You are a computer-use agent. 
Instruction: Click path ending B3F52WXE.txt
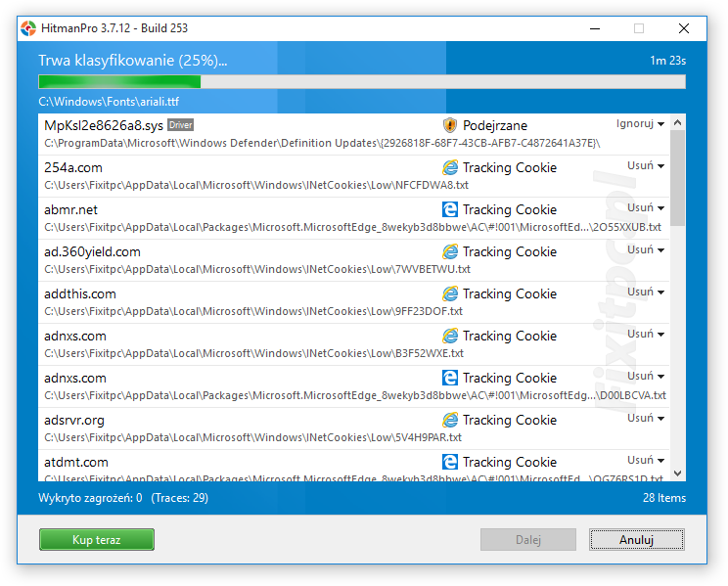[254, 353]
